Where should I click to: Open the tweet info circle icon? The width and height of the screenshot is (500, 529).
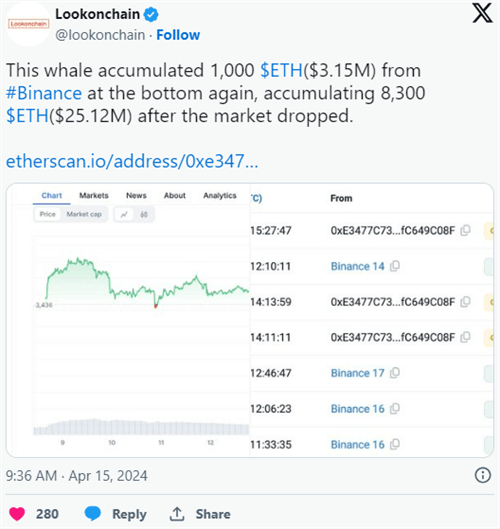tap(483, 475)
